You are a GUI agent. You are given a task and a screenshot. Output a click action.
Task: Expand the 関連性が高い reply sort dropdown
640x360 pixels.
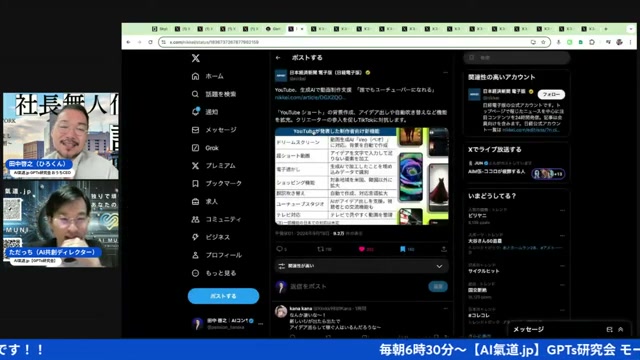(362, 266)
